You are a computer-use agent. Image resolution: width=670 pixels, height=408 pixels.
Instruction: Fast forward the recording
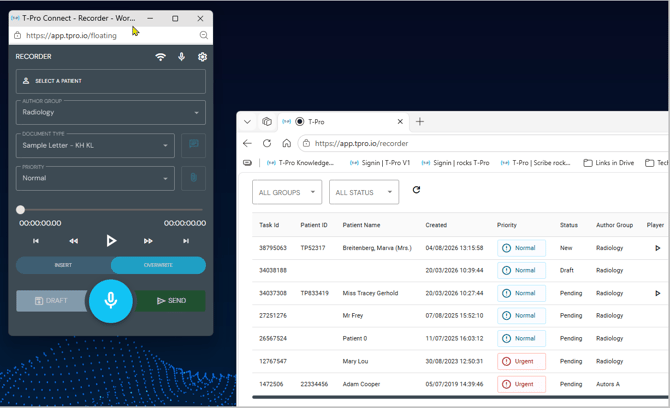[x=148, y=241]
